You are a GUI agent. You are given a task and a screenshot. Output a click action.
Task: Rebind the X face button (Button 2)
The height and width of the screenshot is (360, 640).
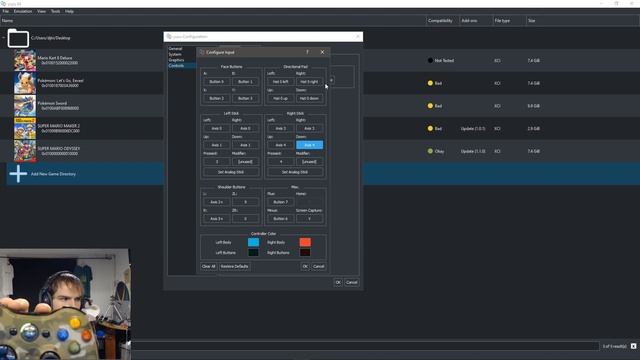tap(216, 98)
